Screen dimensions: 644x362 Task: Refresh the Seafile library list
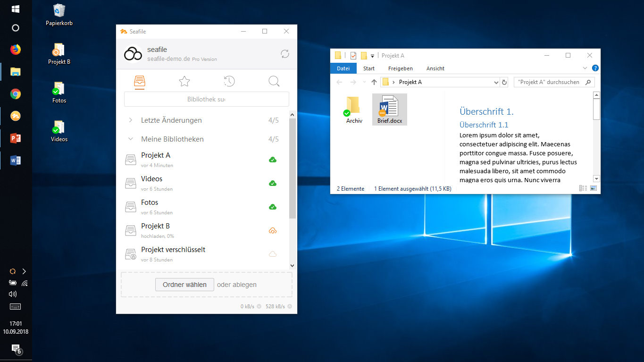pyautogui.click(x=284, y=54)
